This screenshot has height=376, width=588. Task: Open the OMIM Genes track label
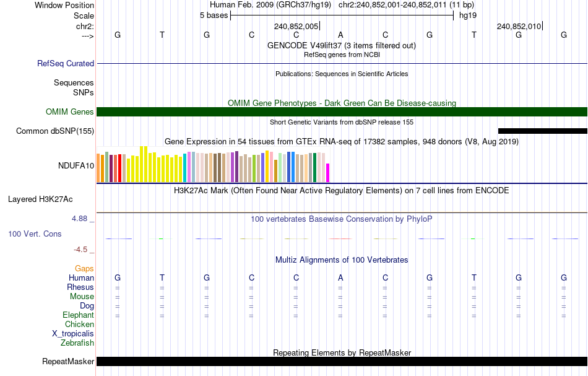[x=70, y=112]
